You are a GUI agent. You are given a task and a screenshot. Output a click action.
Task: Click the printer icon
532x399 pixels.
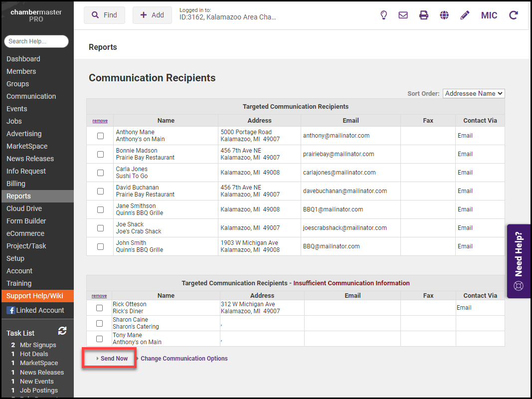point(424,15)
